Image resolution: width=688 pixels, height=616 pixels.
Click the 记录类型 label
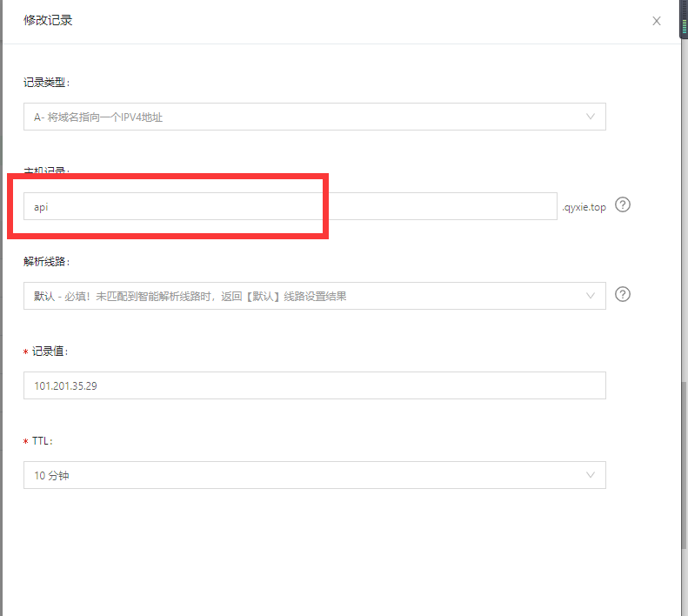click(x=46, y=83)
